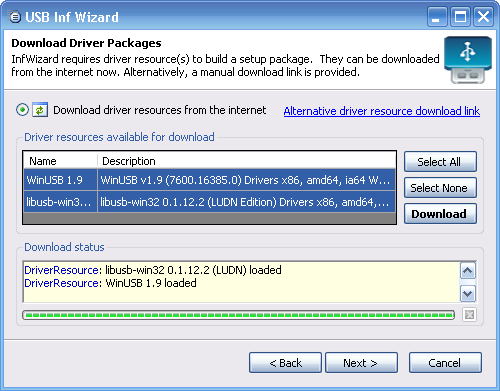Click the WinUSB v1.9 (7600.16385.0) description cell
This screenshot has width=500, height=391.
coord(246,180)
